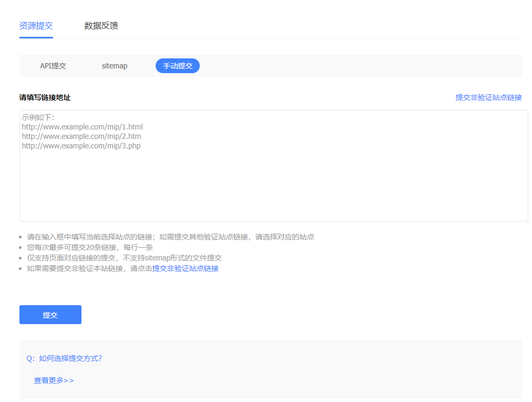
Task: Click the 请填写链接地址 field label
Action: tap(45, 97)
